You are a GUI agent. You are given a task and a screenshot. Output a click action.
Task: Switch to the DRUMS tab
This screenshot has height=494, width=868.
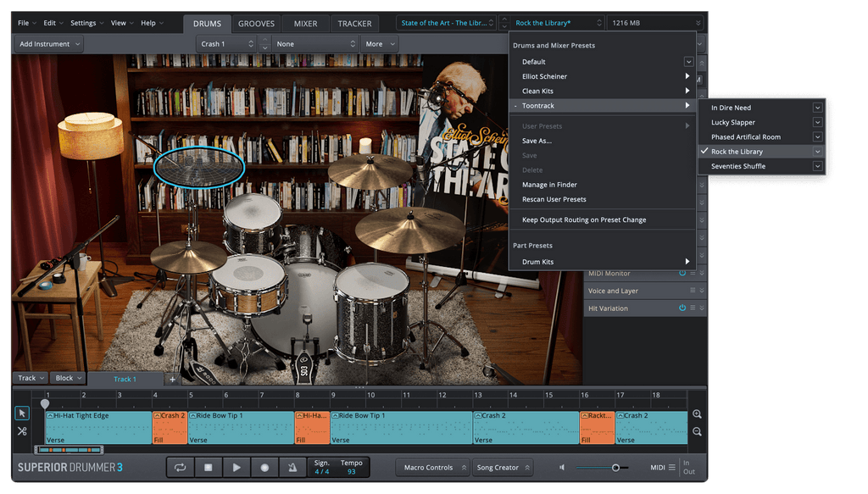(207, 24)
